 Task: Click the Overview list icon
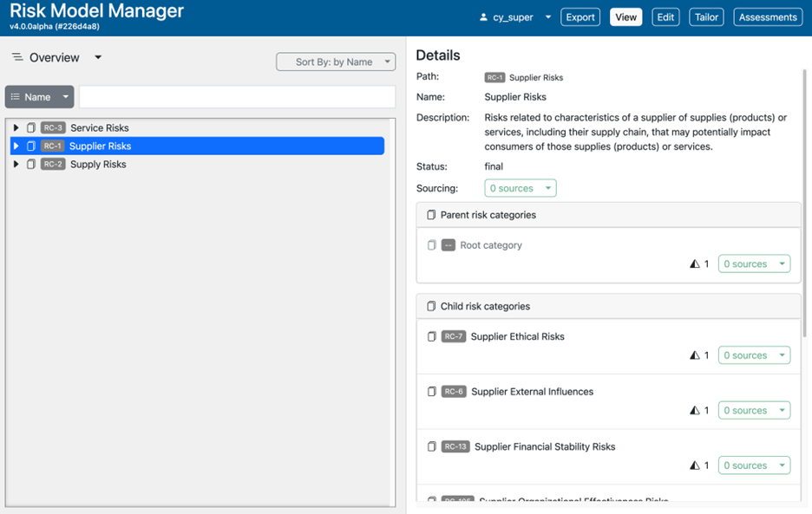pos(17,57)
